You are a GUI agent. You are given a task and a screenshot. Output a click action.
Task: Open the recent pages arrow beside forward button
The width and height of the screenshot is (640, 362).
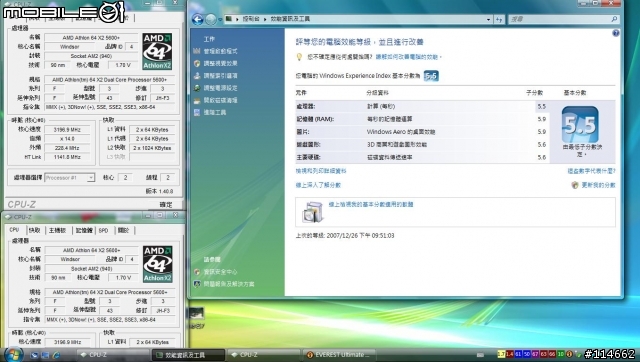220,19
